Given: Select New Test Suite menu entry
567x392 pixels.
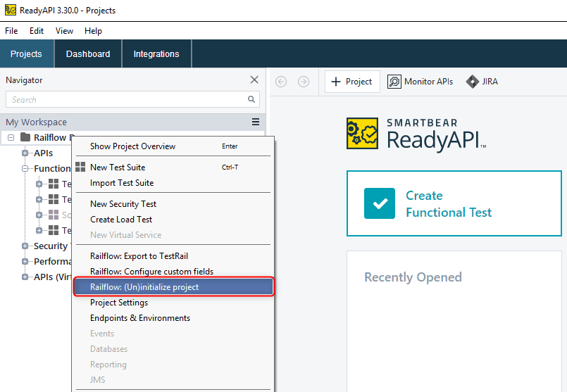Looking at the screenshot, I should point(173,167).
